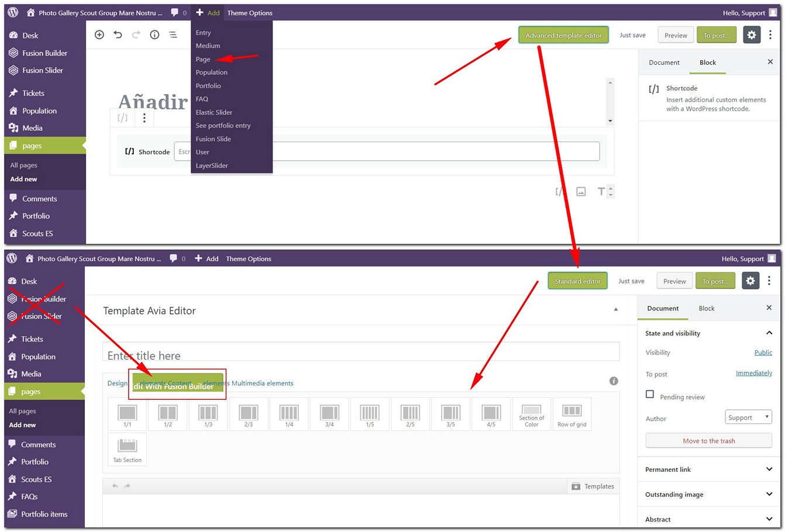
Task: Open the settings gear in the upper screenshot
Action: (x=752, y=35)
